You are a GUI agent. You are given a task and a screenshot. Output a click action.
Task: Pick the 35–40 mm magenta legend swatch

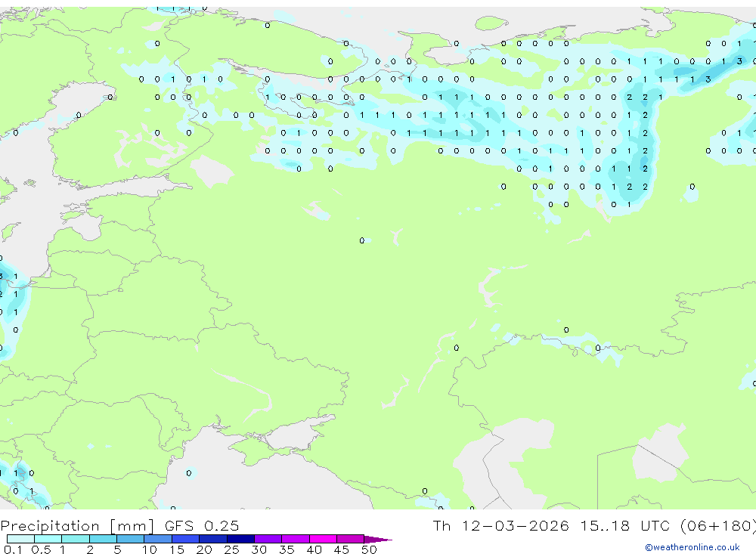point(296,539)
